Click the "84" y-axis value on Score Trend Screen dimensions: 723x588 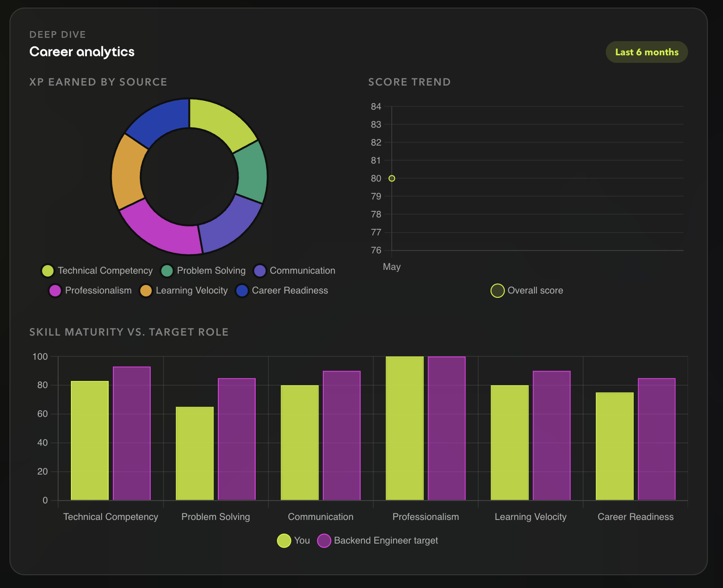coord(376,106)
